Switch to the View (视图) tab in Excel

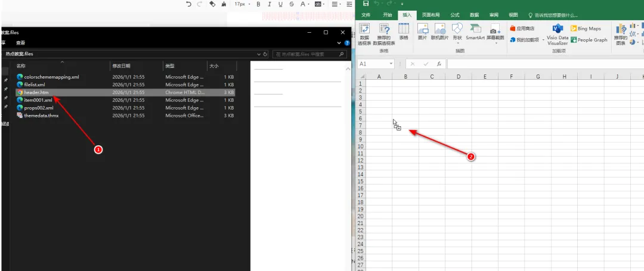click(x=513, y=15)
